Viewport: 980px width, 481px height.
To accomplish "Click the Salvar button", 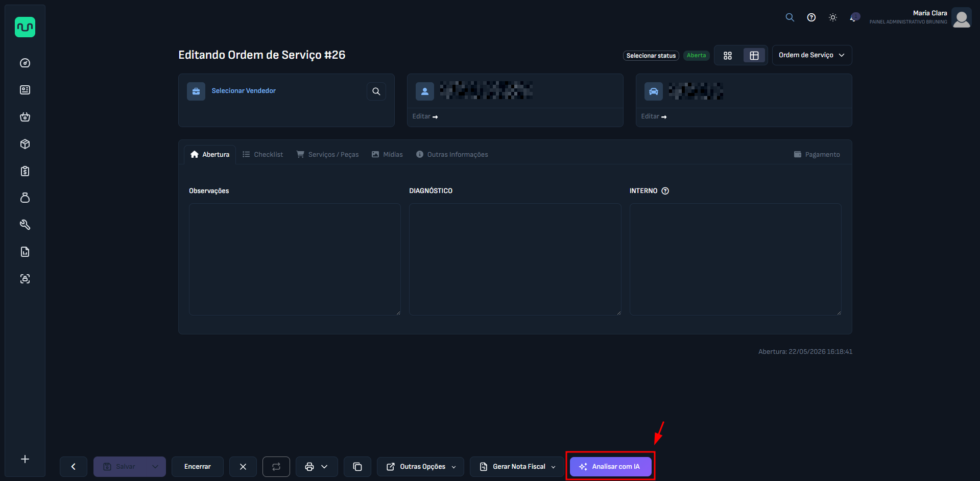I will [119, 467].
